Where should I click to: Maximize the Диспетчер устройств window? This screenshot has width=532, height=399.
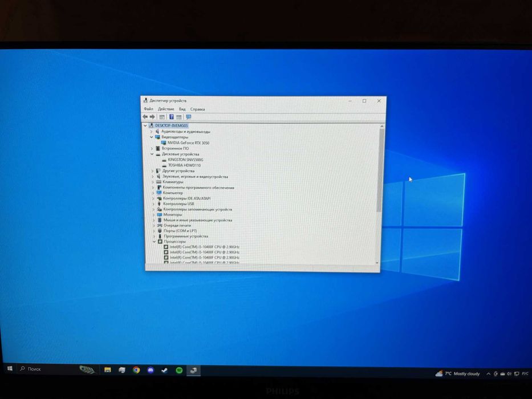pos(364,101)
